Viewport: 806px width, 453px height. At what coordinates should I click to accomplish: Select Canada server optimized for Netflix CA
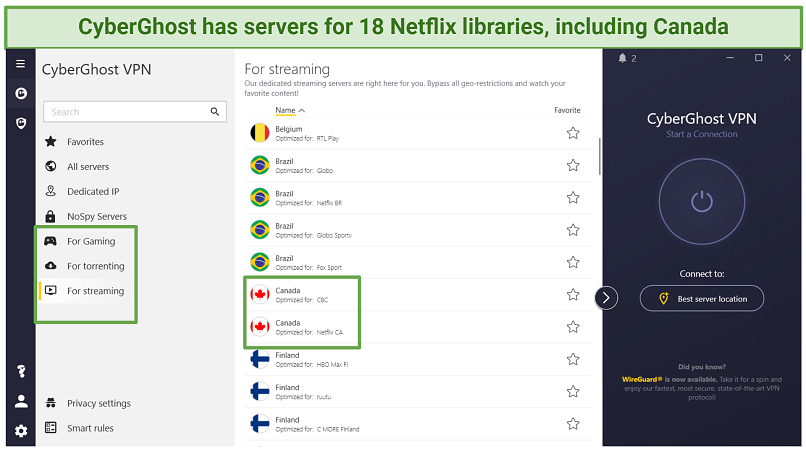coord(418,327)
